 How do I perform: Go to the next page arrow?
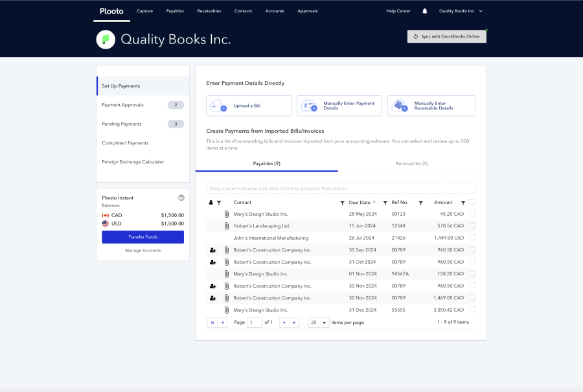pos(284,323)
